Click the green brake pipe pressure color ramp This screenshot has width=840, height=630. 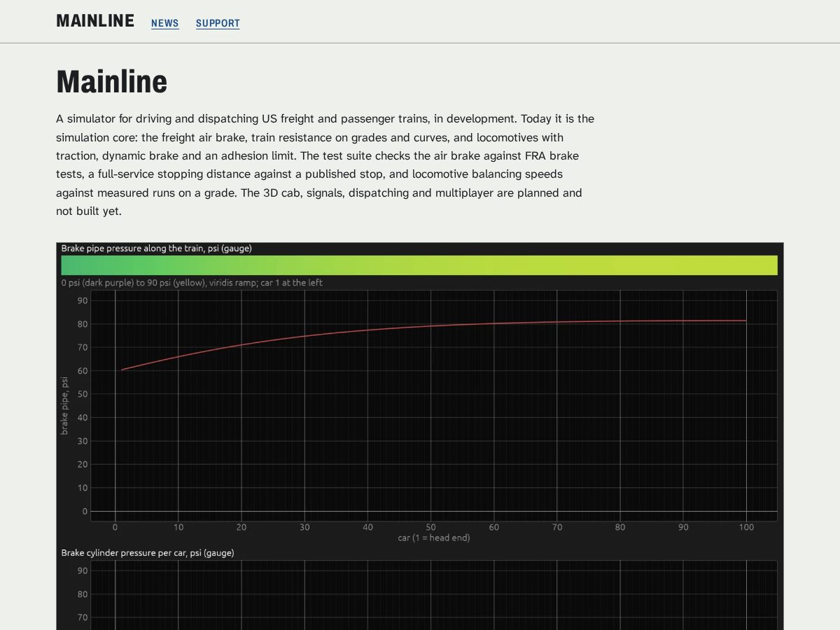pos(419,265)
